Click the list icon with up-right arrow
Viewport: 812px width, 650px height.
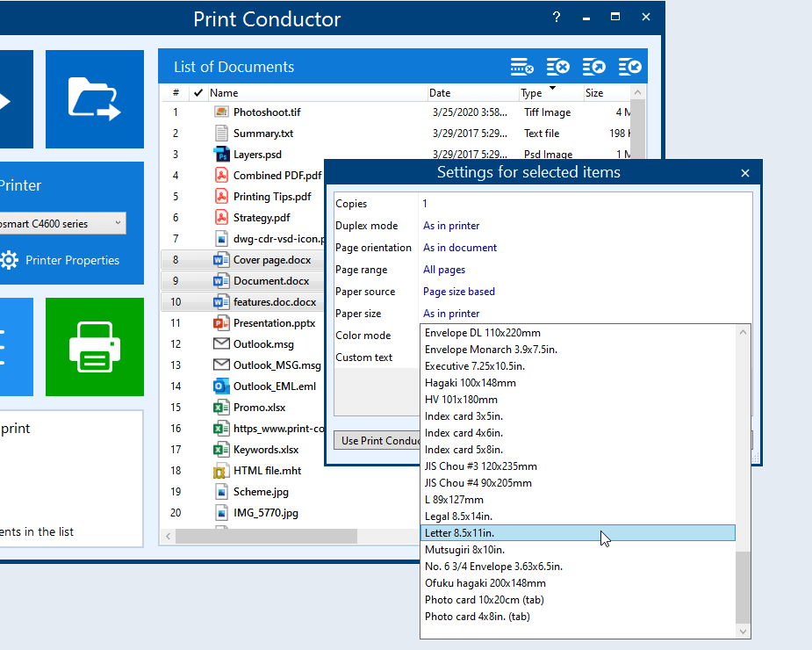[593, 67]
